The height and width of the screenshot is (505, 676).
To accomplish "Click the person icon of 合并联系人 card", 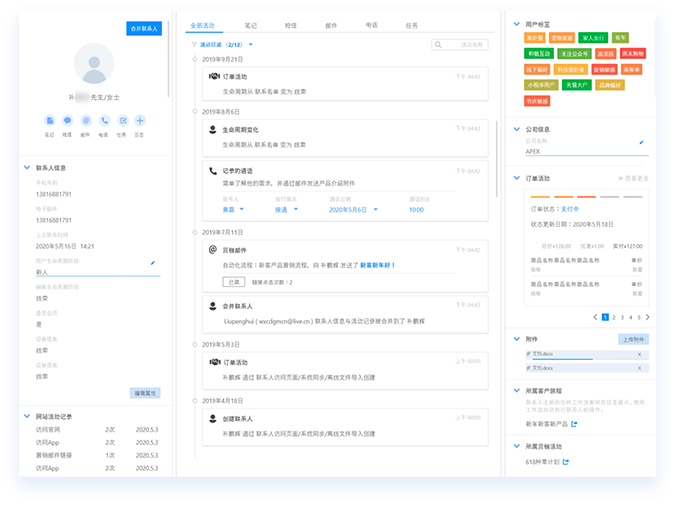I will click(213, 306).
